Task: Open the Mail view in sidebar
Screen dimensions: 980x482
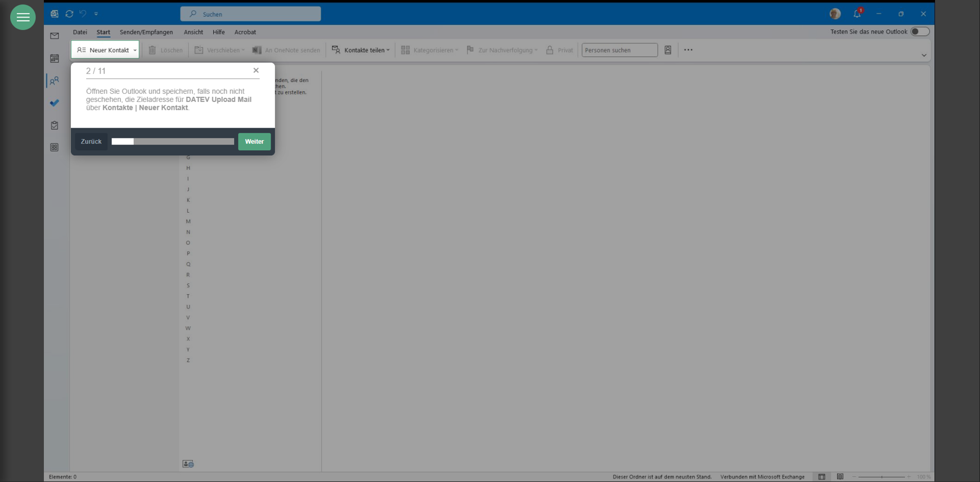Action: click(55, 36)
